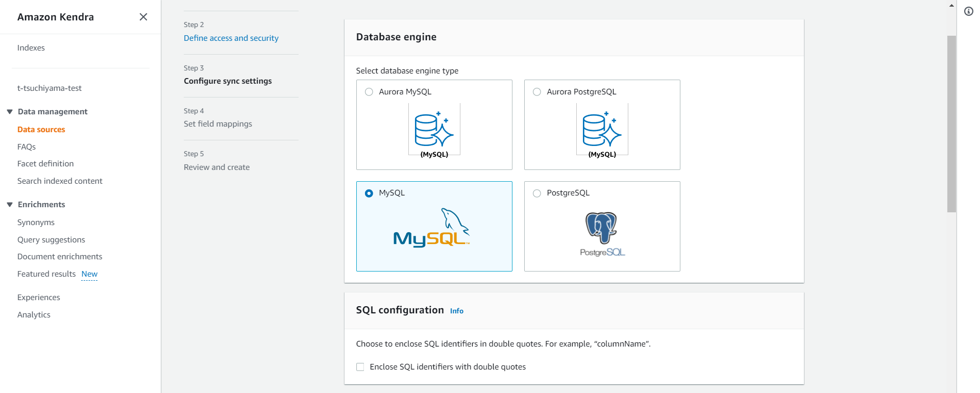The image size is (980, 393).
Task: Select the Aurora PostgreSQL radio button
Action: [x=537, y=92]
